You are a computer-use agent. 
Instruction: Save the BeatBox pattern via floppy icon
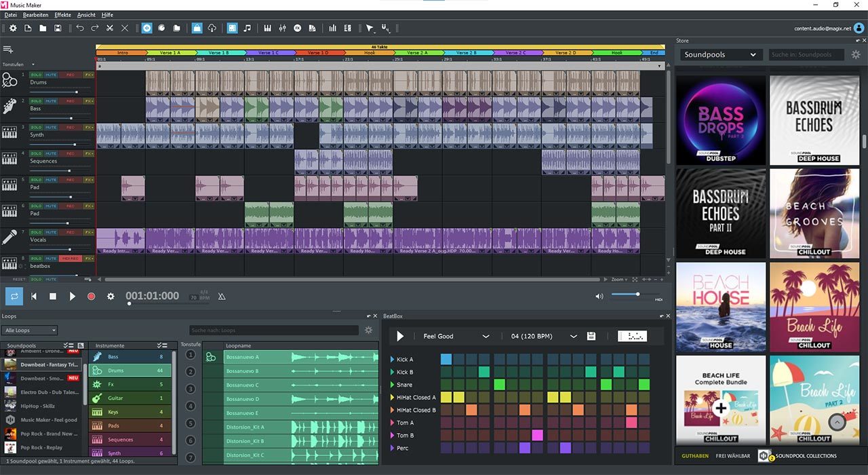pos(591,336)
